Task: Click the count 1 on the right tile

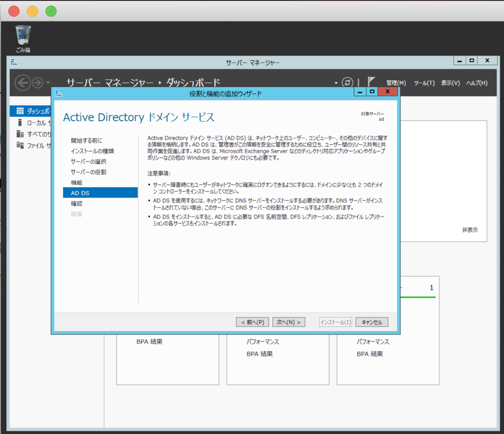Action: pos(432,288)
